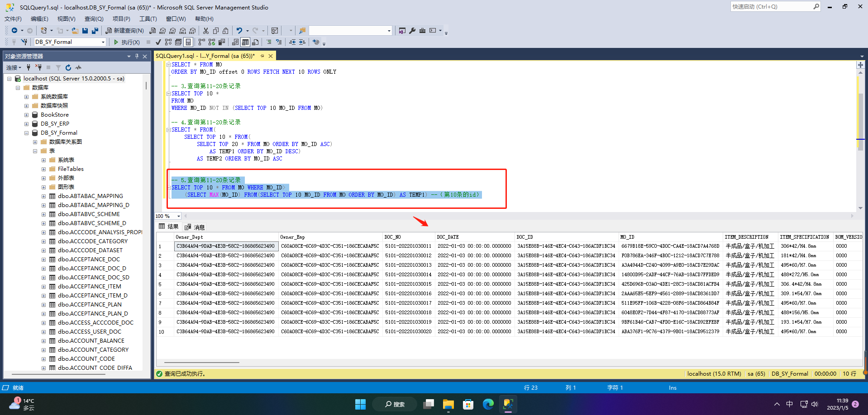This screenshot has width=868, height=415.
Task: Click the editor vertical scrollbar thumb
Action: (x=860, y=122)
